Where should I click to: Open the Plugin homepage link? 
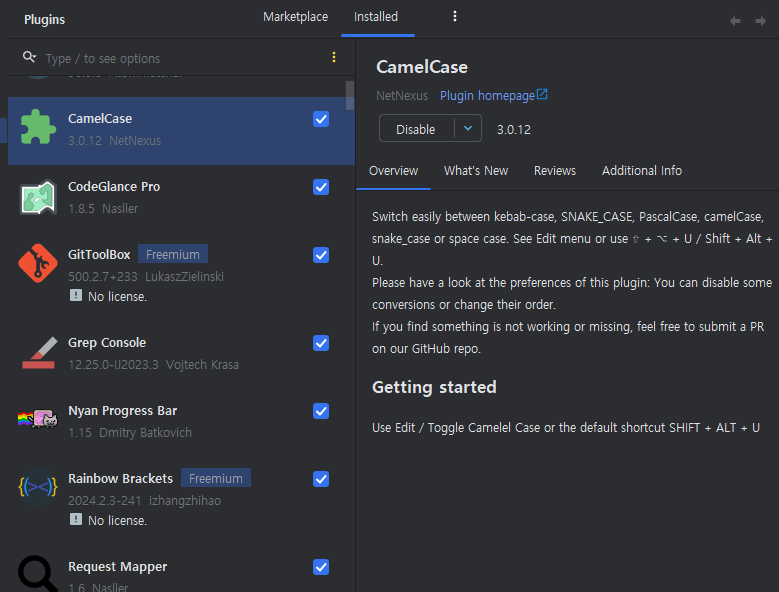[x=487, y=95]
